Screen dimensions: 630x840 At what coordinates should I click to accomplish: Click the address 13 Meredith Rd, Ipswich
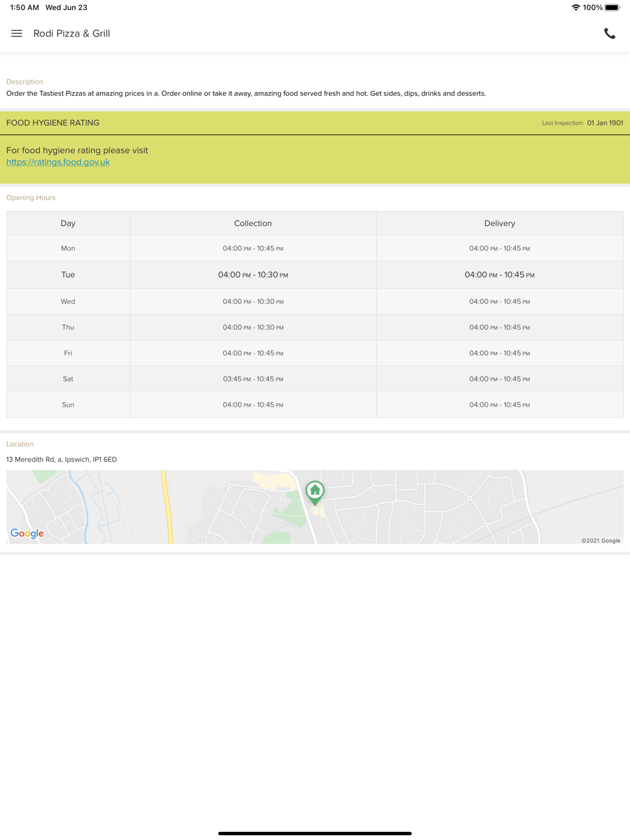62,460
